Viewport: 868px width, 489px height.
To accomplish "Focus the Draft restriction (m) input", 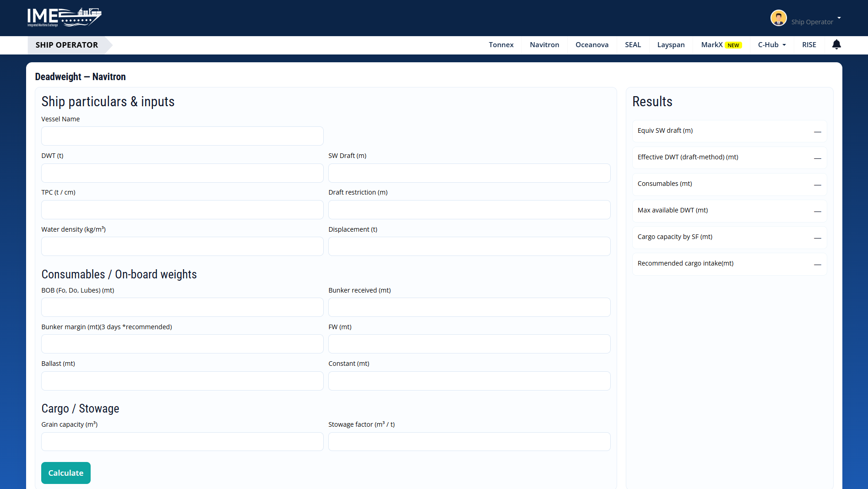I will tap(469, 210).
